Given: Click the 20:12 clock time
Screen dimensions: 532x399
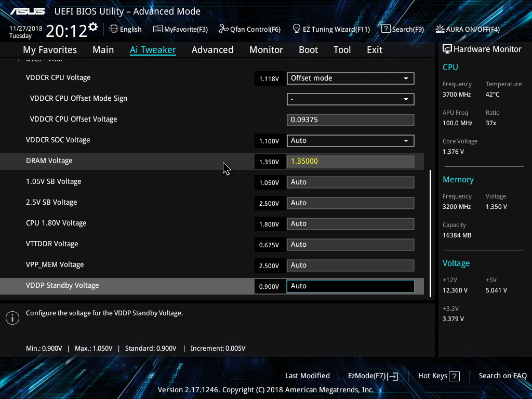Looking at the screenshot, I should point(66,32).
